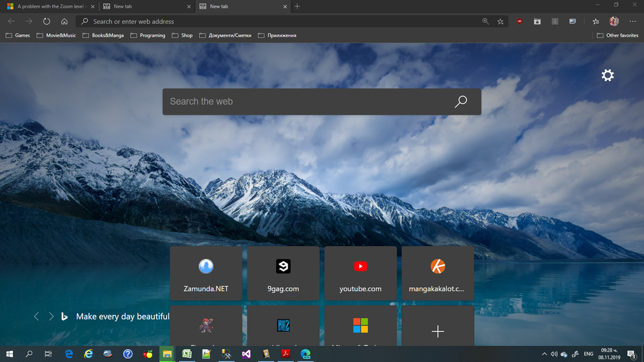Expand the Other favorites folder
Image resolution: width=644 pixels, height=362 pixels.
(x=618, y=35)
